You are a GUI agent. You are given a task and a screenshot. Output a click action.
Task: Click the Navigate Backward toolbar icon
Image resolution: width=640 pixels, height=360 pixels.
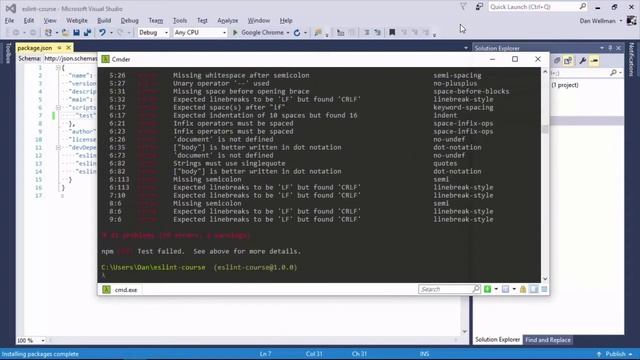(x=16, y=33)
